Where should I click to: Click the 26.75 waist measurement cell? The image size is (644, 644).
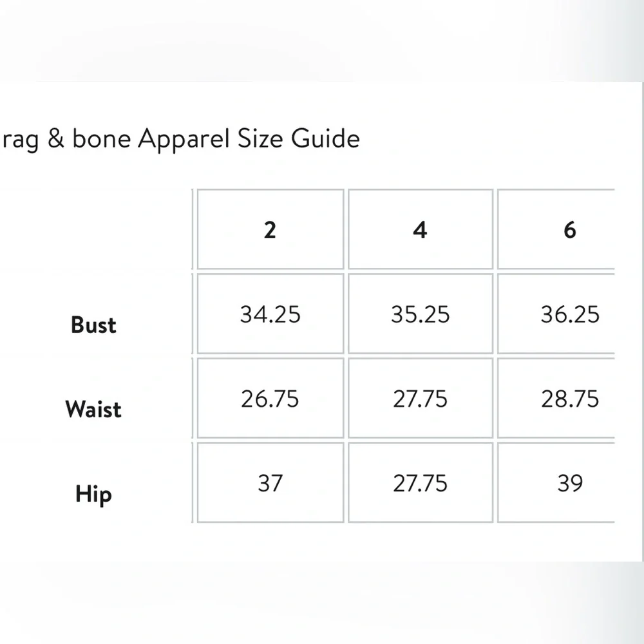(270, 399)
